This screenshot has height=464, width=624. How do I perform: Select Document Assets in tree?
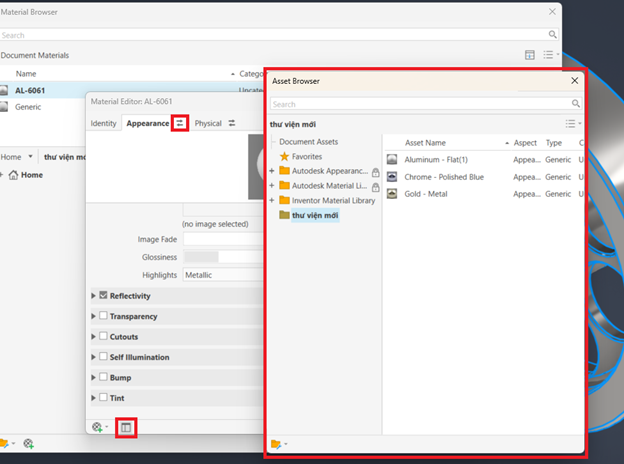point(308,142)
